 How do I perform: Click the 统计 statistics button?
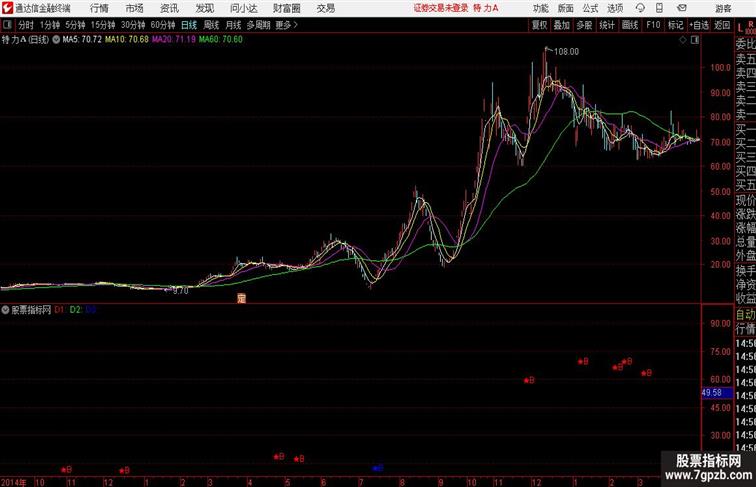607,25
